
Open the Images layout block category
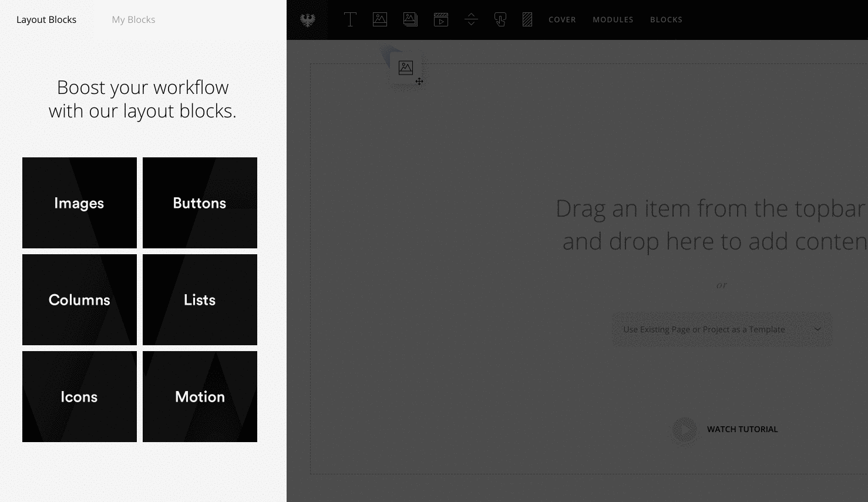[79, 203]
